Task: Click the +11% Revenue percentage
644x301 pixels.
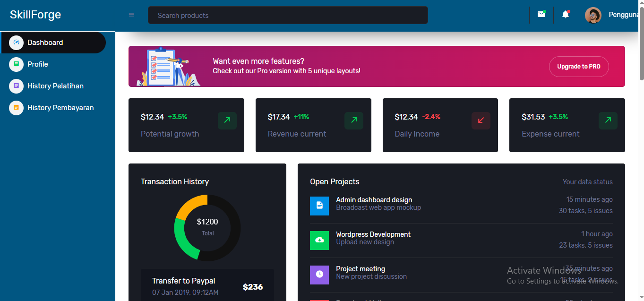Action: (x=301, y=117)
